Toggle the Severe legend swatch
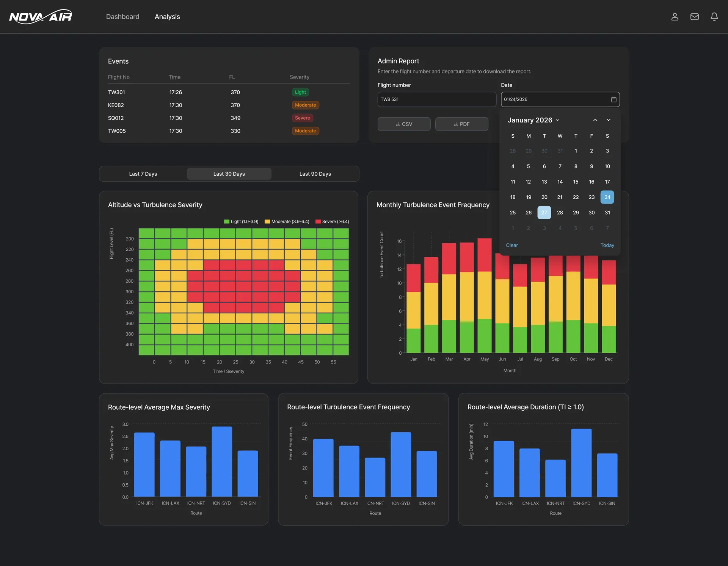The height and width of the screenshot is (566, 728). pyautogui.click(x=318, y=222)
